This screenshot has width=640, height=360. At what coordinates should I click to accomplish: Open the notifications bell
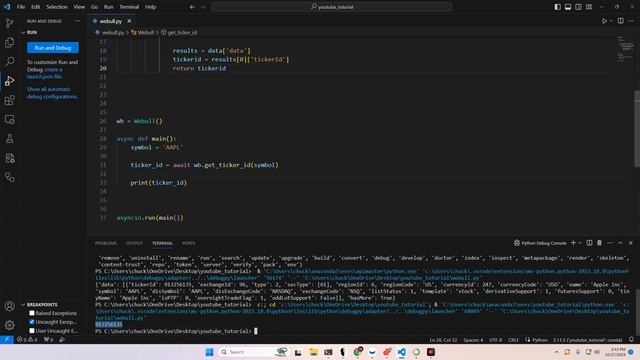pyautogui.click(x=631, y=340)
